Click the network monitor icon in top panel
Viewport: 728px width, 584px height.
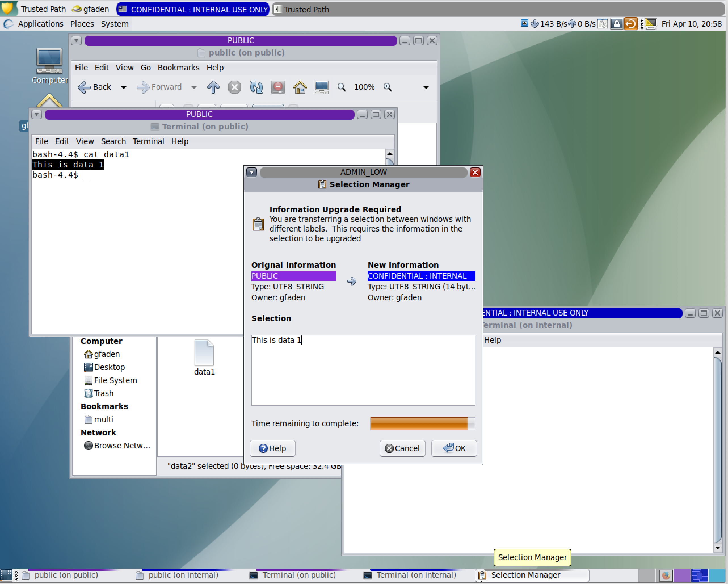click(x=524, y=24)
